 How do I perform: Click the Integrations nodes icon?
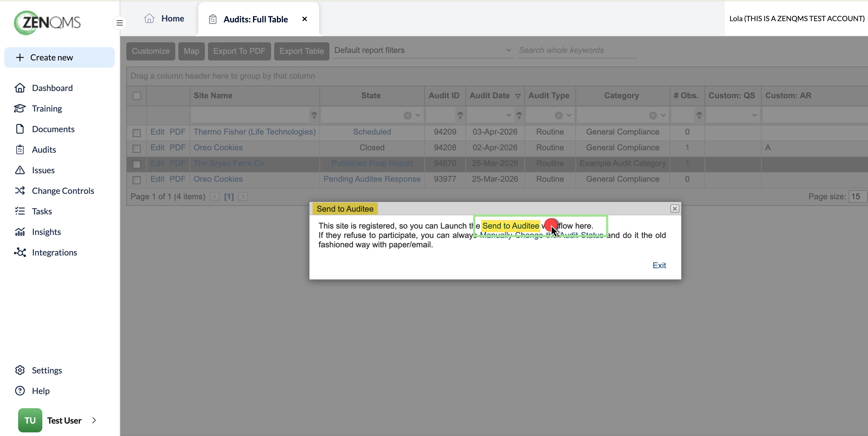(x=20, y=252)
